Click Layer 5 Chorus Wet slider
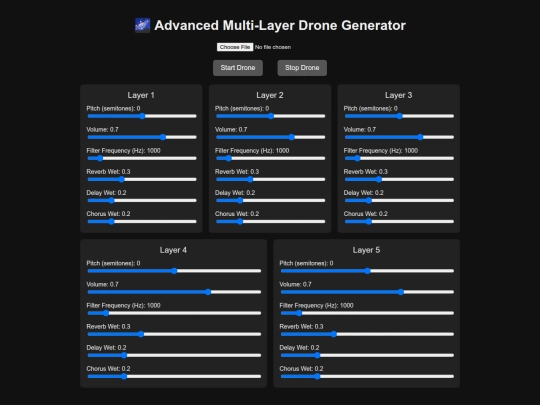This screenshot has width=540, height=405. [x=367, y=376]
